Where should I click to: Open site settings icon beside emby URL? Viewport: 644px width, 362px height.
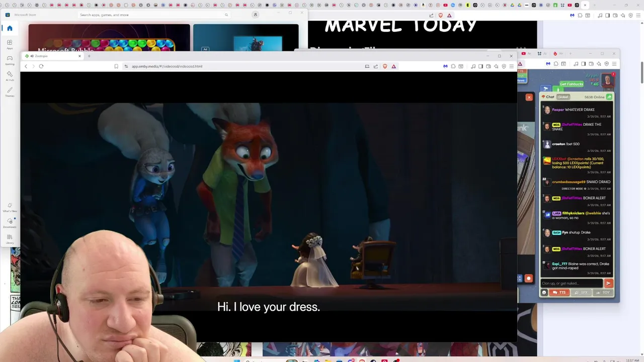point(126,66)
